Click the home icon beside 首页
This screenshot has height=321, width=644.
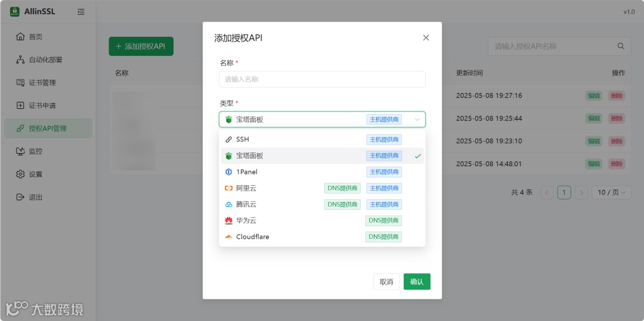pyautogui.click(x=20, y=37)
